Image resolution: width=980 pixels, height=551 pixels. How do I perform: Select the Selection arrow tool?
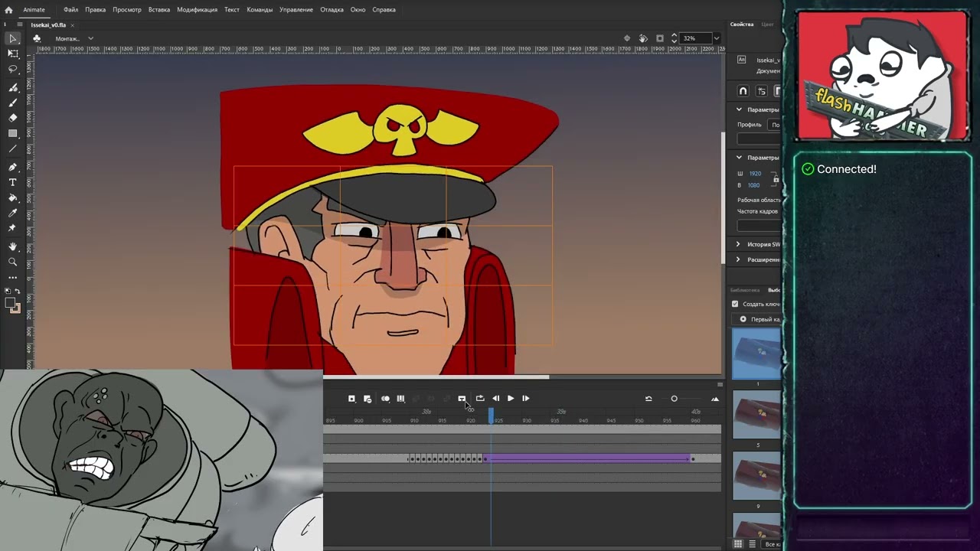(x=12, y=38)
